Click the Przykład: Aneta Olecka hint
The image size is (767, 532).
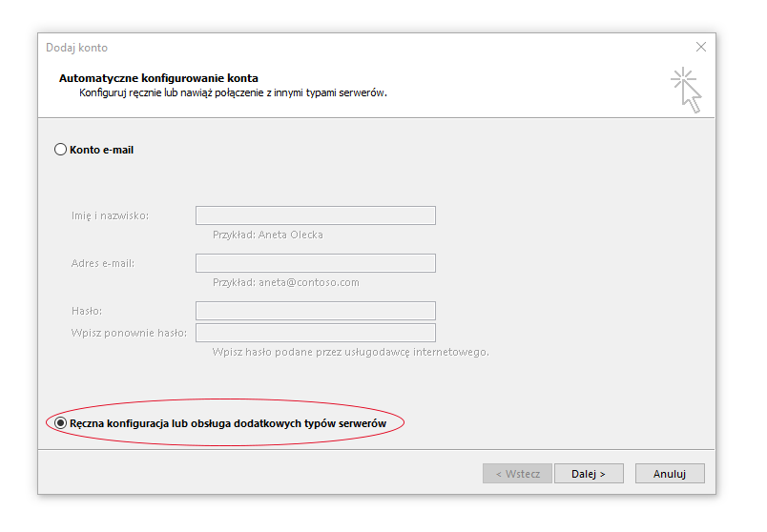tap(268, 235)
